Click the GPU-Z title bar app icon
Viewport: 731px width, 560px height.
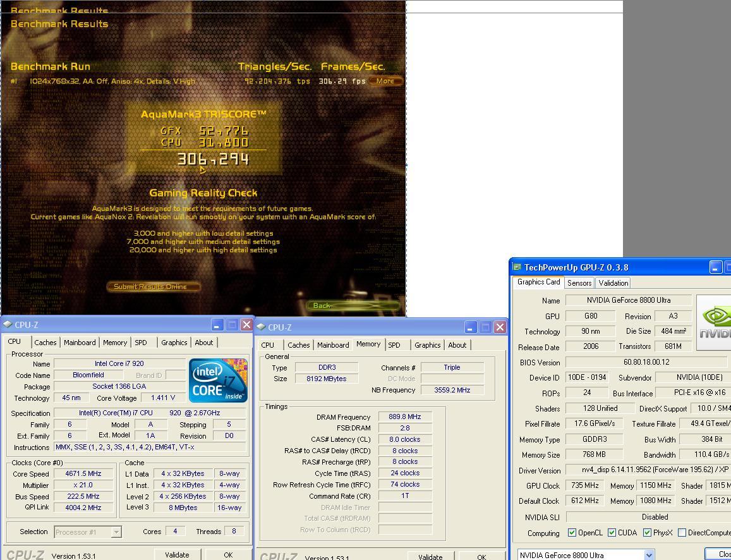pyautogui.click(x=517, y=267)
